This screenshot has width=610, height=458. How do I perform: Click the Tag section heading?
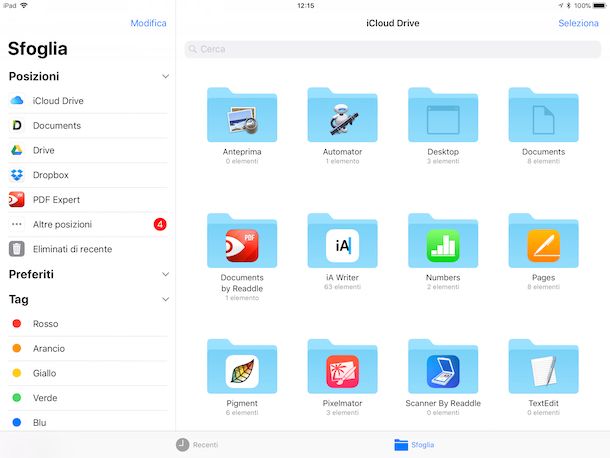pyautogui.click(x=19, y=300)
